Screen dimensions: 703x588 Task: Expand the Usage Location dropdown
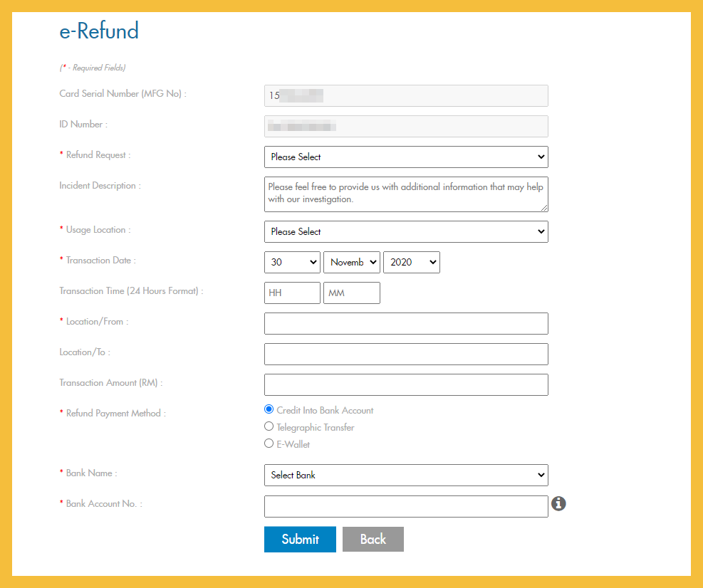pos(405,231)
